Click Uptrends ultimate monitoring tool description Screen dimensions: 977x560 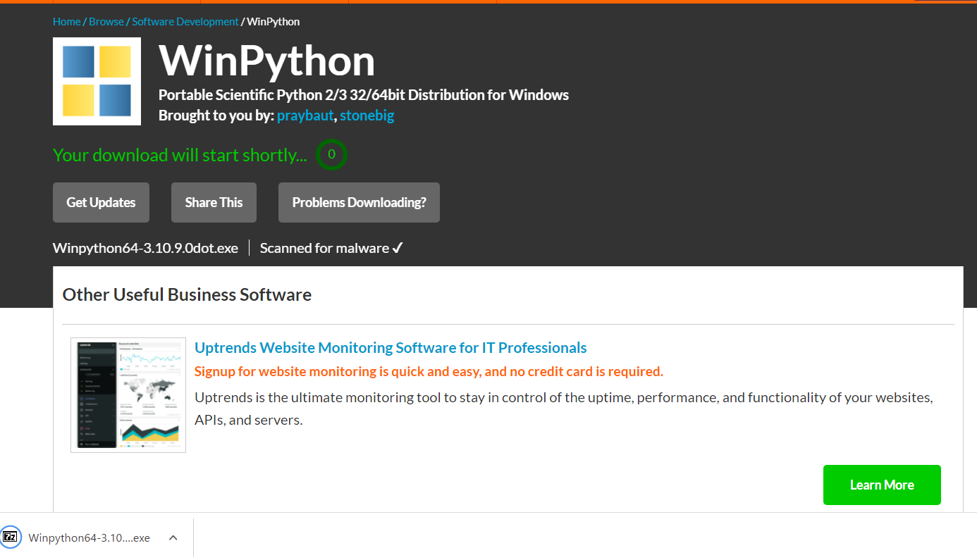point(564,409)
